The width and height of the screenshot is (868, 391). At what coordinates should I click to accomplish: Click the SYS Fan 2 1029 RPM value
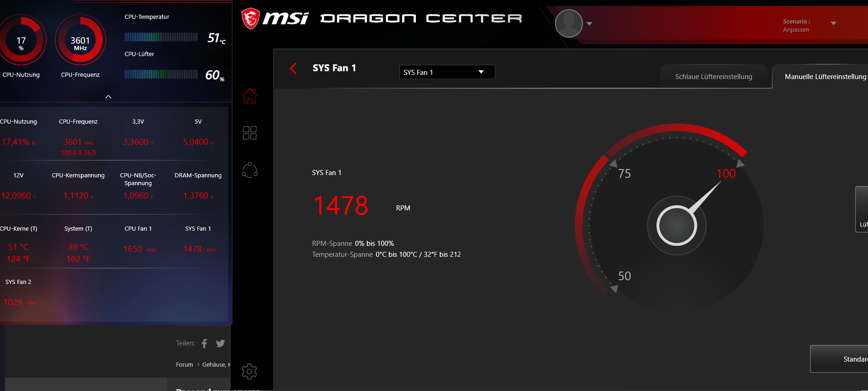[x=19, y=302]
